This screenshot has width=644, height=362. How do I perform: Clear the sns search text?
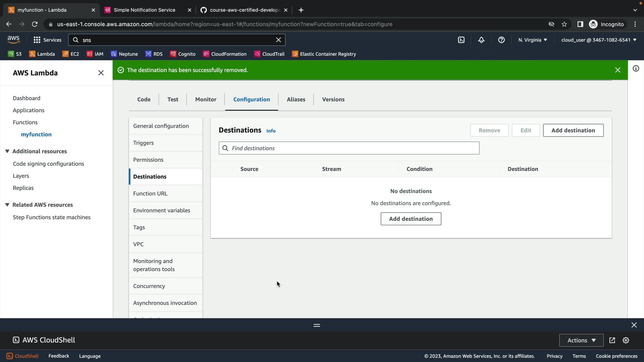[x=278, y=40]
